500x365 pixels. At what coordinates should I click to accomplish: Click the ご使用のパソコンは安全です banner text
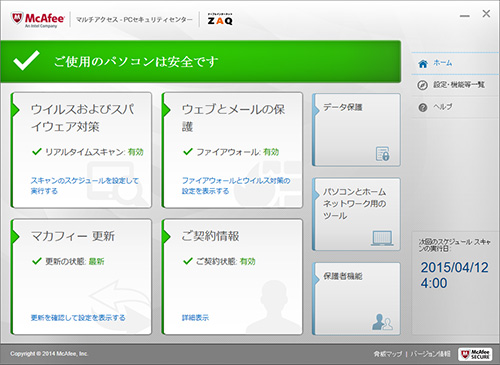point(136,61)
